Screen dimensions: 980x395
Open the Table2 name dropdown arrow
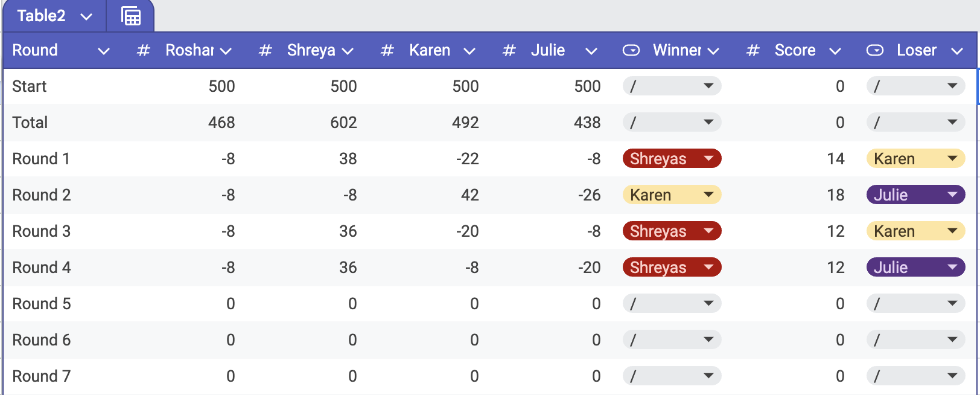pyautogui.click(x=86, y=16)
